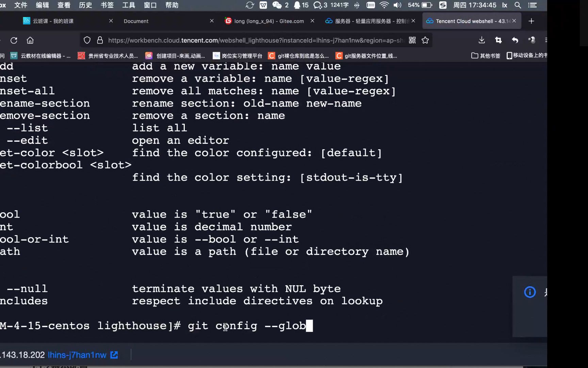Switch to the 云班课 - 我的班课 tab
Screen dimensions: 588x368
pyautogui.click(x=68, y=21)
